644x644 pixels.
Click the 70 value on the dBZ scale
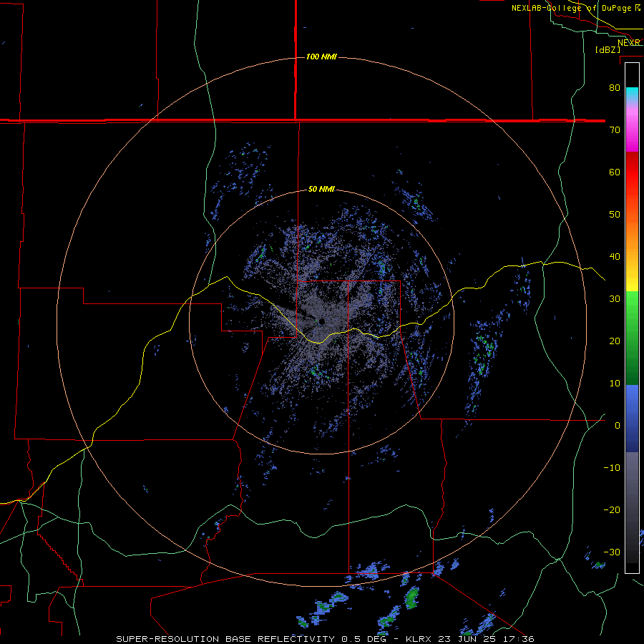coord(615,130)
